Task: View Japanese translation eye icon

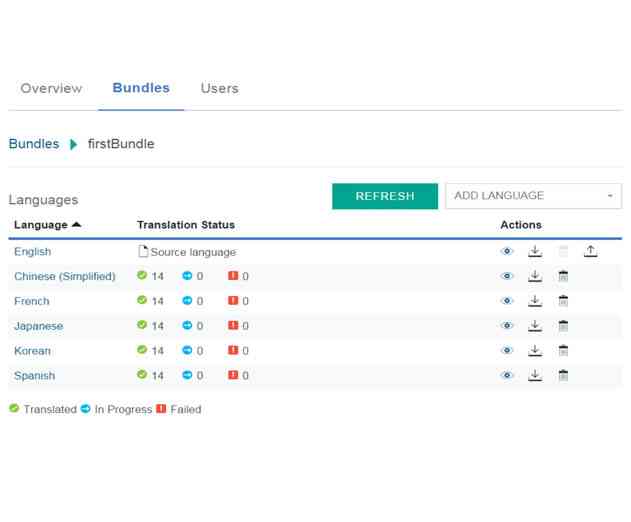Action: tap(507, 326)
